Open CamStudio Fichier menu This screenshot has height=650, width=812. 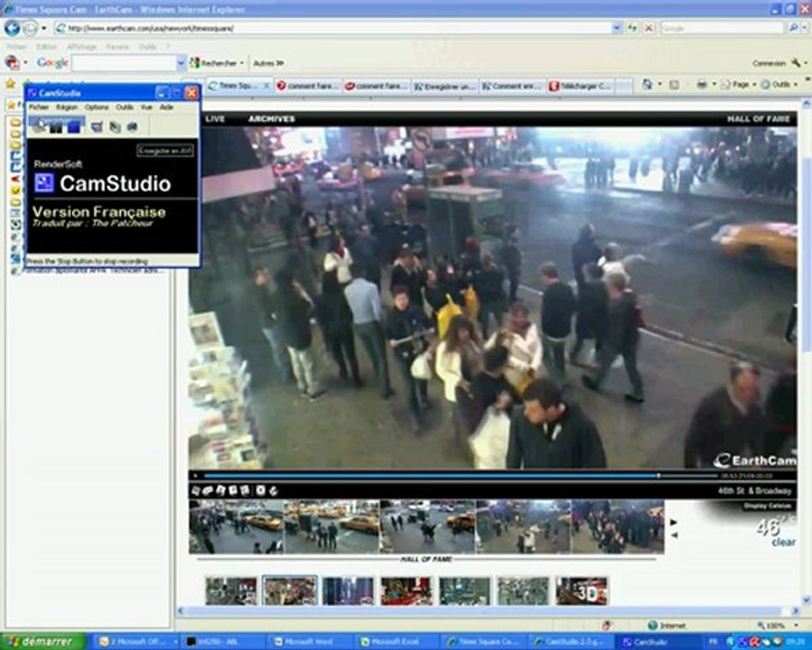coord(38,107)
